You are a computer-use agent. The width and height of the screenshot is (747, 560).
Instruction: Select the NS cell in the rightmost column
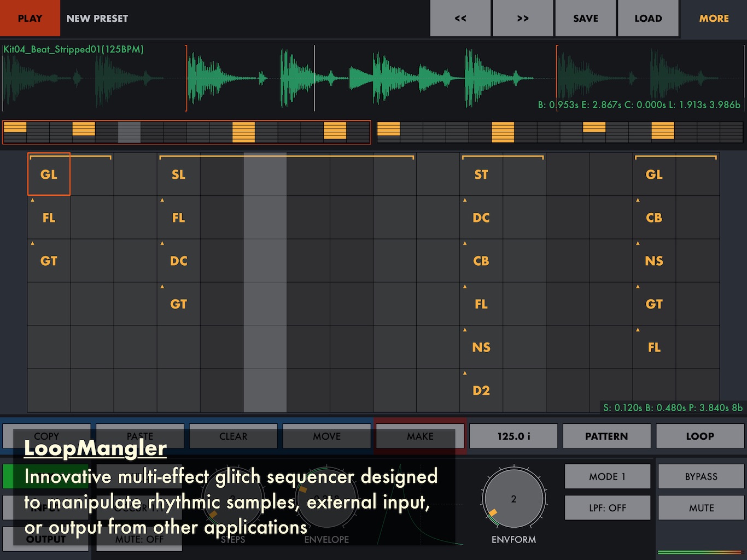654,261
